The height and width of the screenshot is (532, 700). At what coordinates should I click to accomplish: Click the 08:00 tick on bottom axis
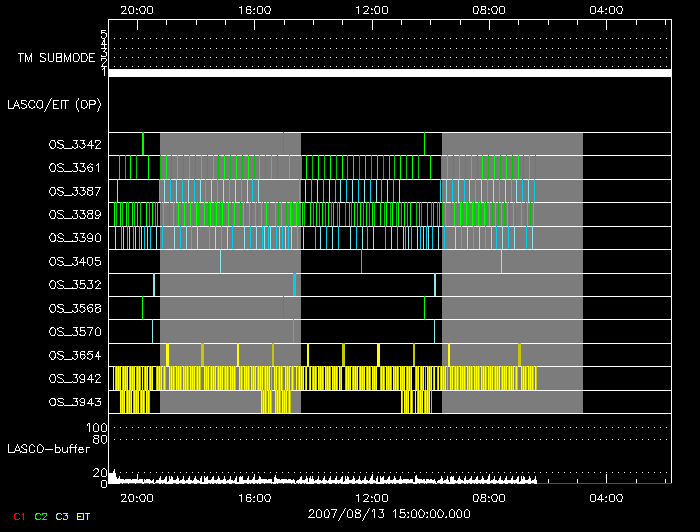489,497
